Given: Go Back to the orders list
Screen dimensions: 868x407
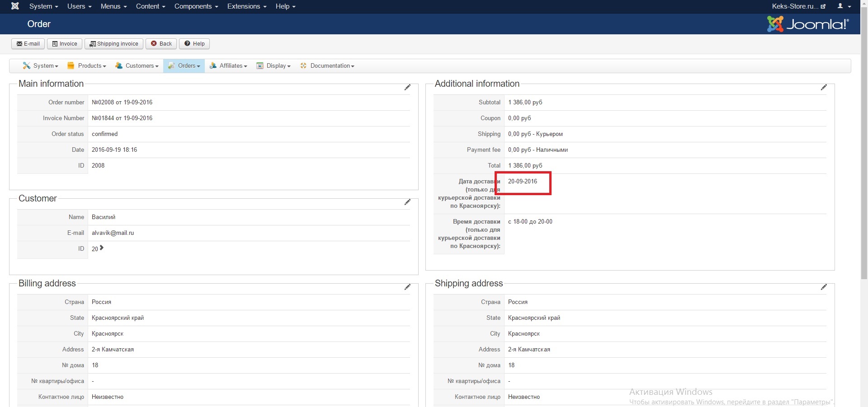Looking at the screenshot, I should [x=161, y=44].
